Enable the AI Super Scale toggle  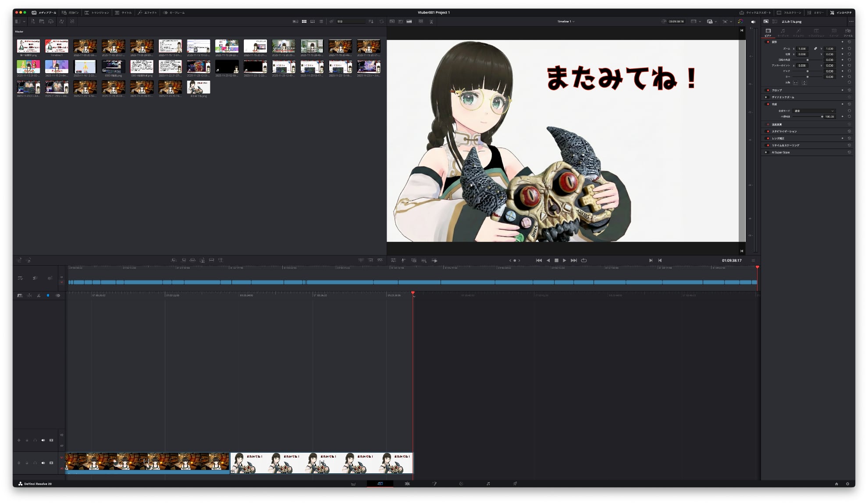(x=766, y=153)
